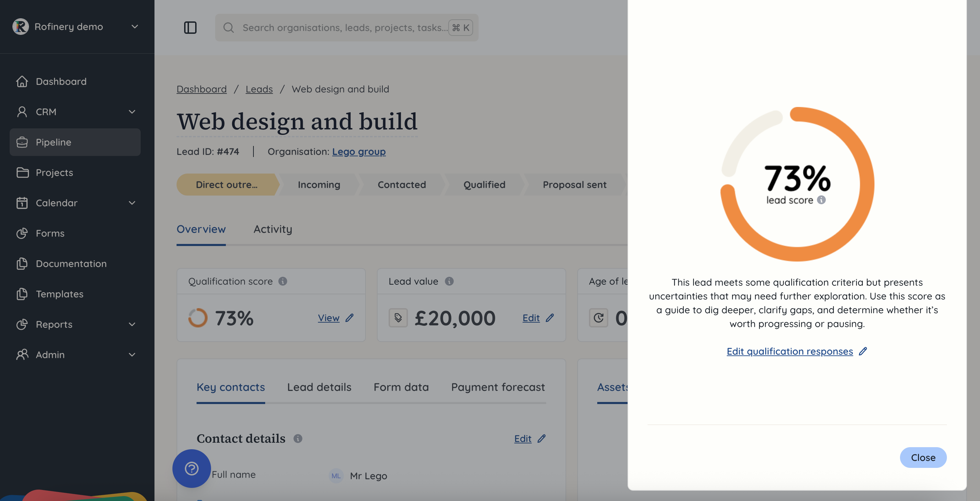Image resolution: width=980 pixels, height=501 pixels.
Task: Open Dashboard via the home icon
Action: point(22,81)
